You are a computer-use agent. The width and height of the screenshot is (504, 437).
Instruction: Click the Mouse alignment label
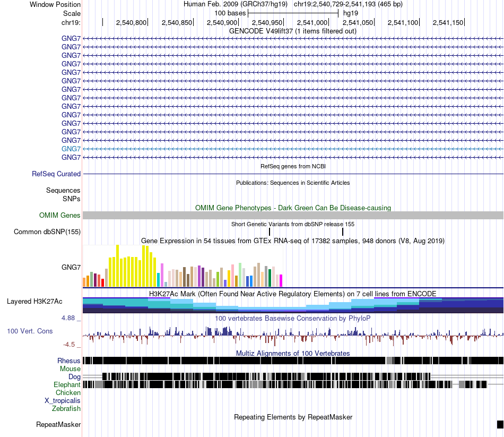(70, 369)
